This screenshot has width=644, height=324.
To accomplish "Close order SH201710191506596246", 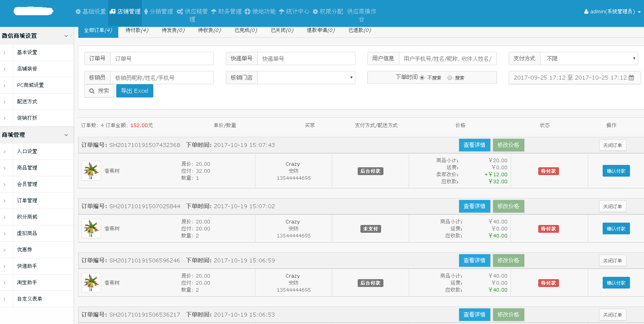I will (x=612, y=260).
